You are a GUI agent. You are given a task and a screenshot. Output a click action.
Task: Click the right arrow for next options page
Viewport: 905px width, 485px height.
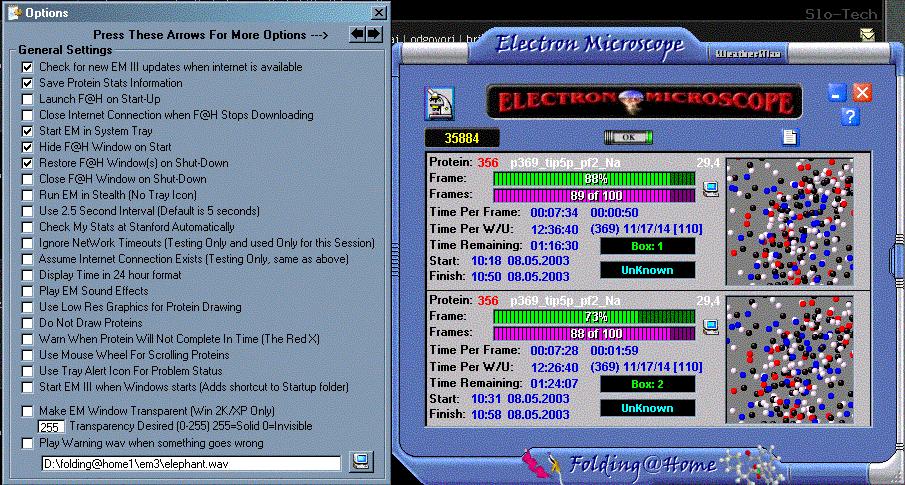pyautogui.click(x=374, y=34)
